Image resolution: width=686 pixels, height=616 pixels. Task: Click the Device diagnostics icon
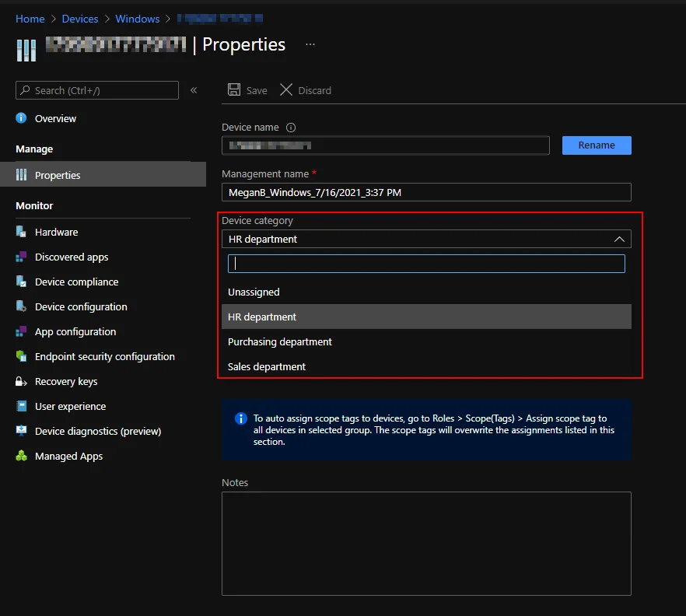21,431
